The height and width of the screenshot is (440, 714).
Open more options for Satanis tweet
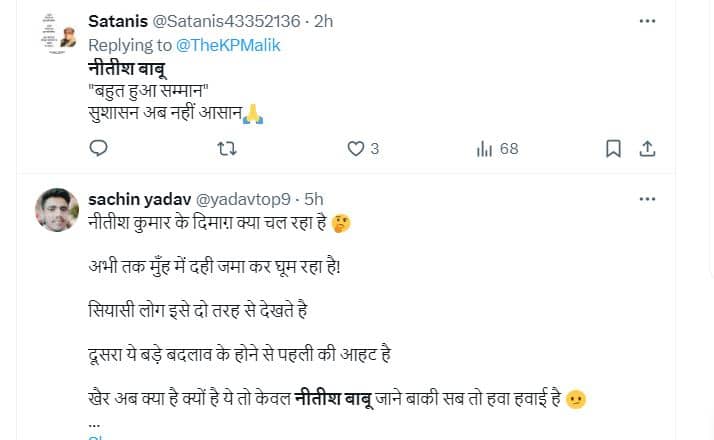pyautogui.click(x=648, y=21)
